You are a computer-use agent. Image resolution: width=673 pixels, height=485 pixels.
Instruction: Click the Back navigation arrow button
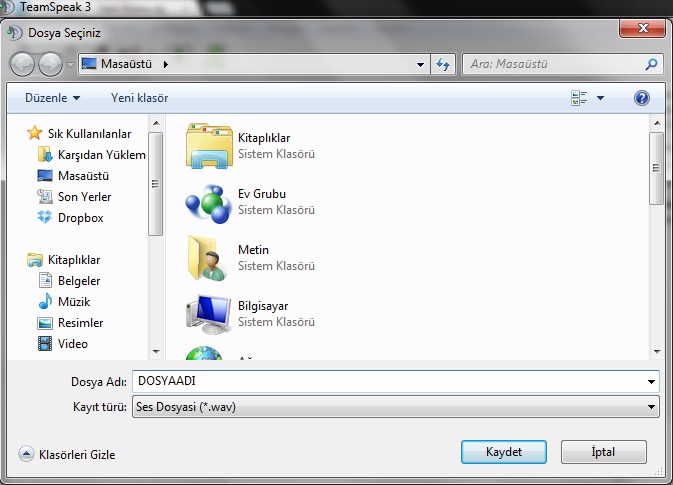[x=24, y=65]
